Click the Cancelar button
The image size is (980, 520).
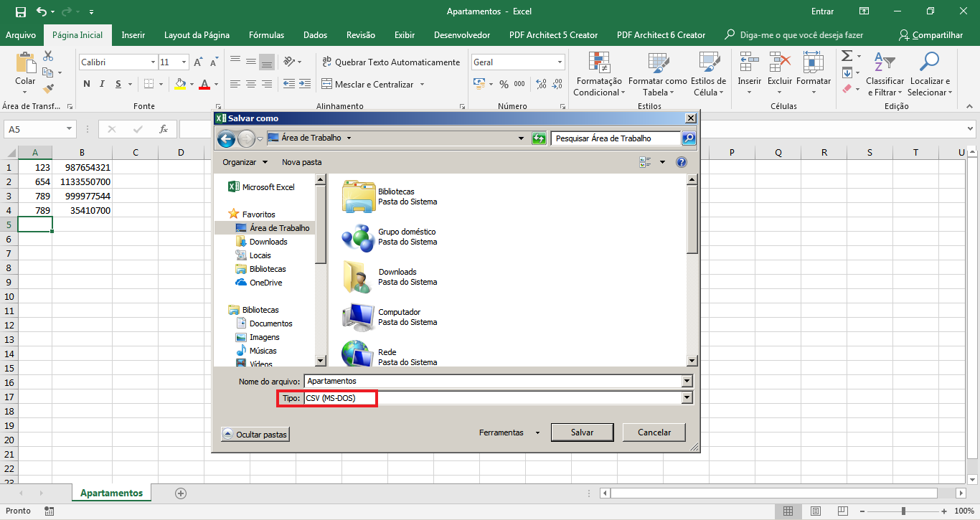[x=654, y=432]
